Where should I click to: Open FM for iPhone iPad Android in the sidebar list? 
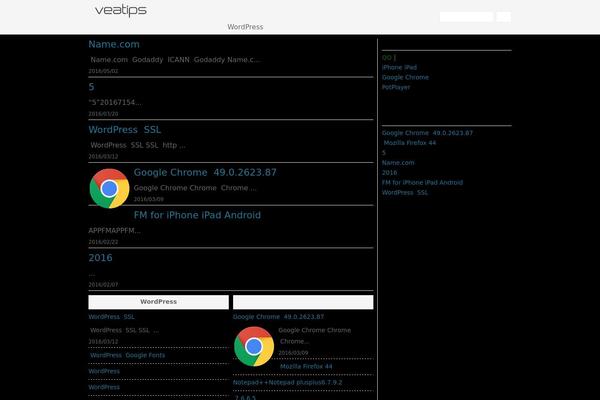click(422, 183)
